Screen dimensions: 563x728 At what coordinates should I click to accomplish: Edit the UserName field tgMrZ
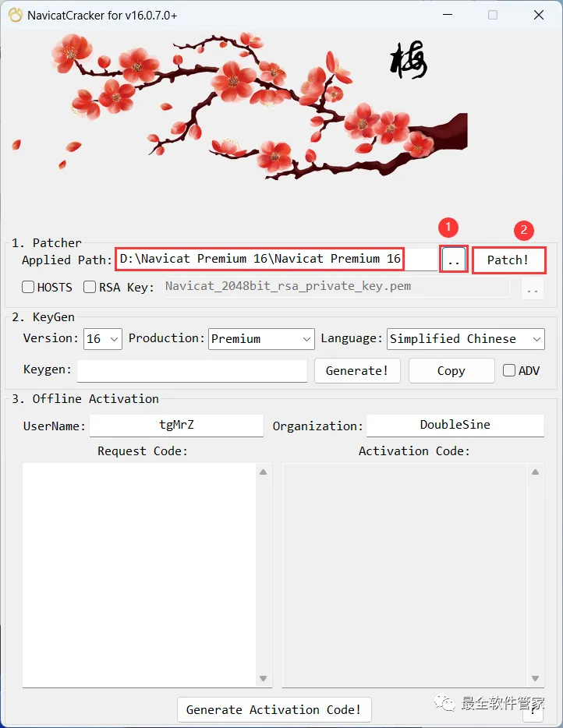pyautogui.click(x=176, y=425)
